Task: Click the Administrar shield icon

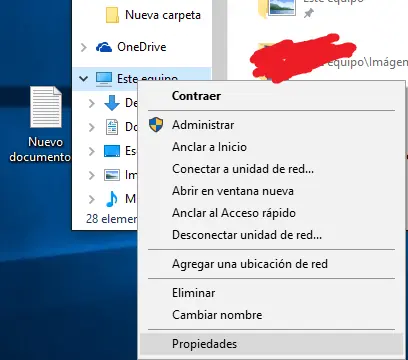Action: tap(156, 125)
